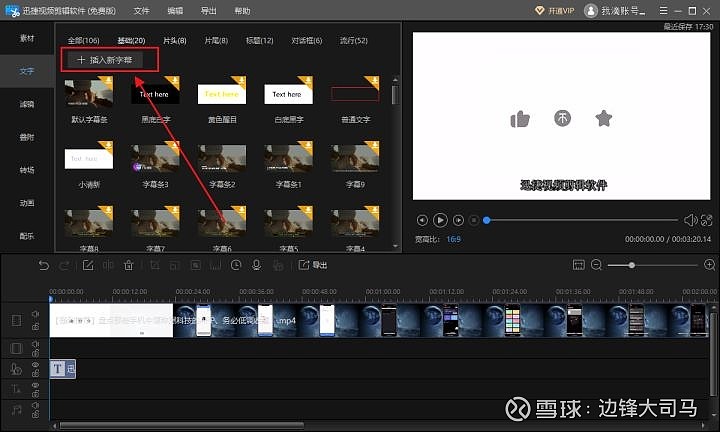Switch to the 标题(12) tab
Image resolution: width=720 pixels, height=432 pixels.
coord(259,40)
